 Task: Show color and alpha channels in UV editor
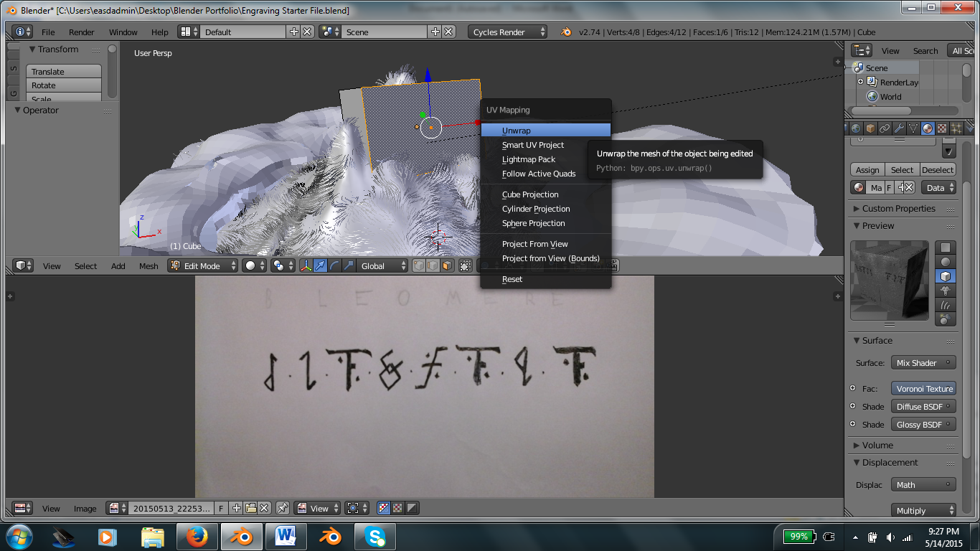click(385, 509)
